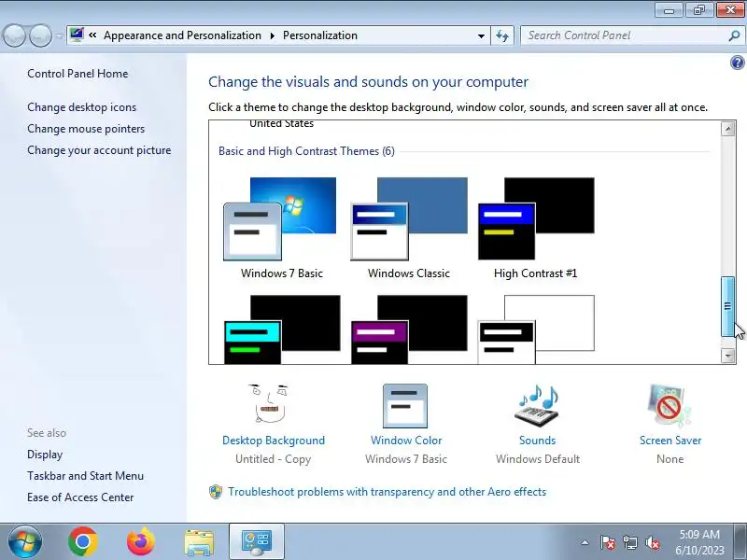Open Change your account picture link
The image size is (747, 560).
[99, 150]
